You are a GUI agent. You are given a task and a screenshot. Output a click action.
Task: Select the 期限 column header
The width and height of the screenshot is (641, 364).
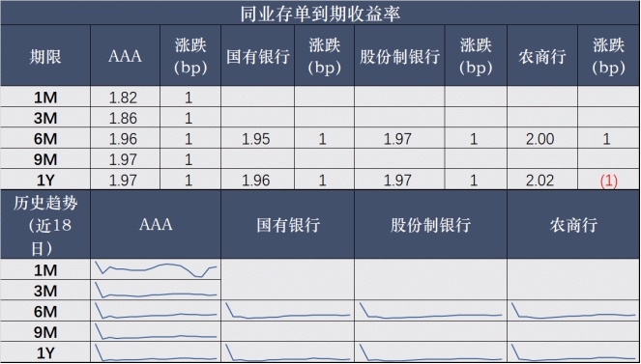click(45, 55)
